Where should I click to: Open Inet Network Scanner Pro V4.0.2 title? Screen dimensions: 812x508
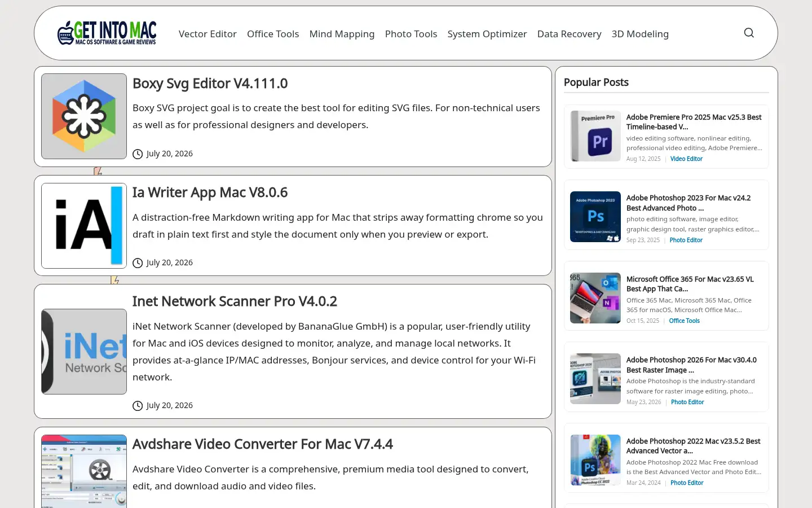235,301
